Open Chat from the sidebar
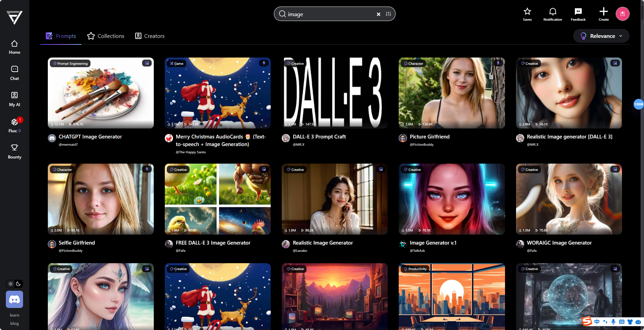This screenshot has height=330, width=644. pyautogui.click(x=14, y=73)
